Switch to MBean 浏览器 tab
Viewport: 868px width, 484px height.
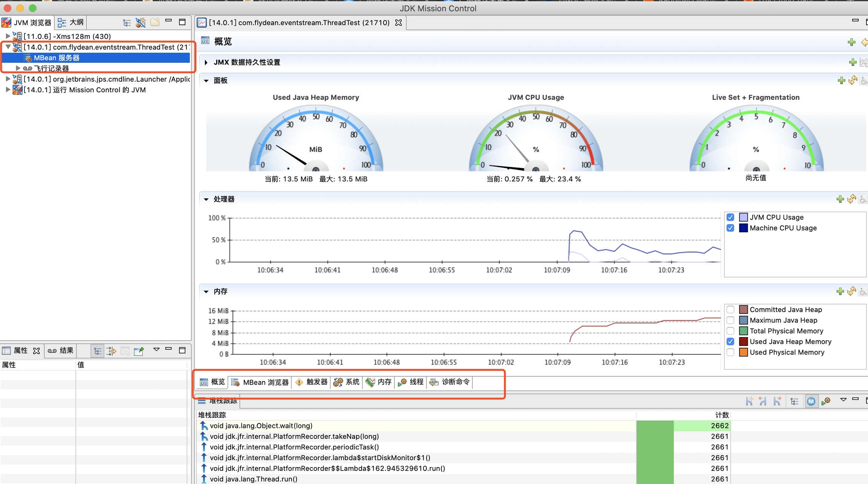point(260,382)
